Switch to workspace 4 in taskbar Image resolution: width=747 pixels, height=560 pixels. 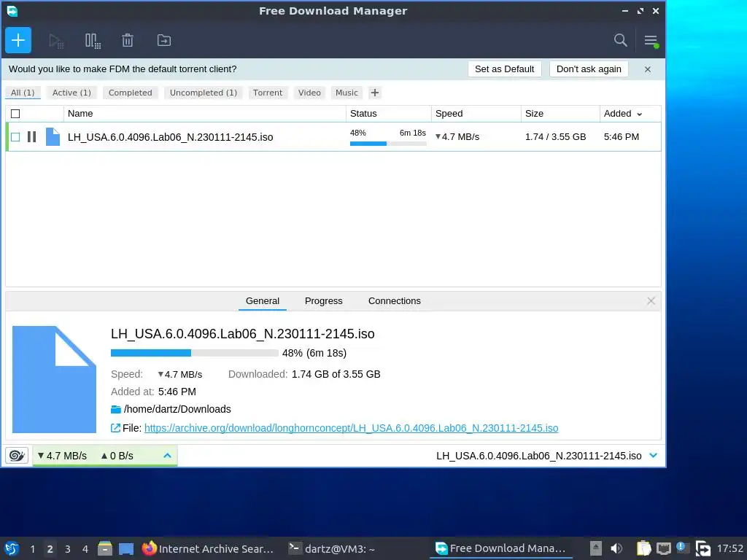point(85,549)
